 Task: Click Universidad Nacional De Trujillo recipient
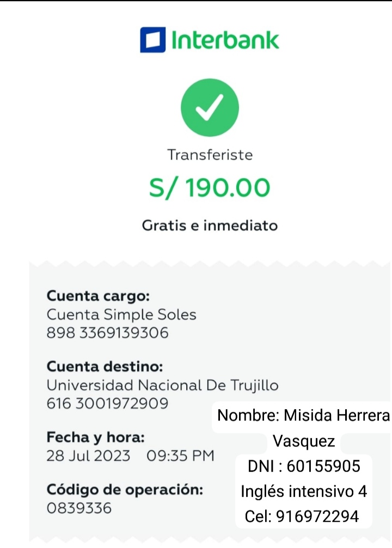click(x=162, y=385)
